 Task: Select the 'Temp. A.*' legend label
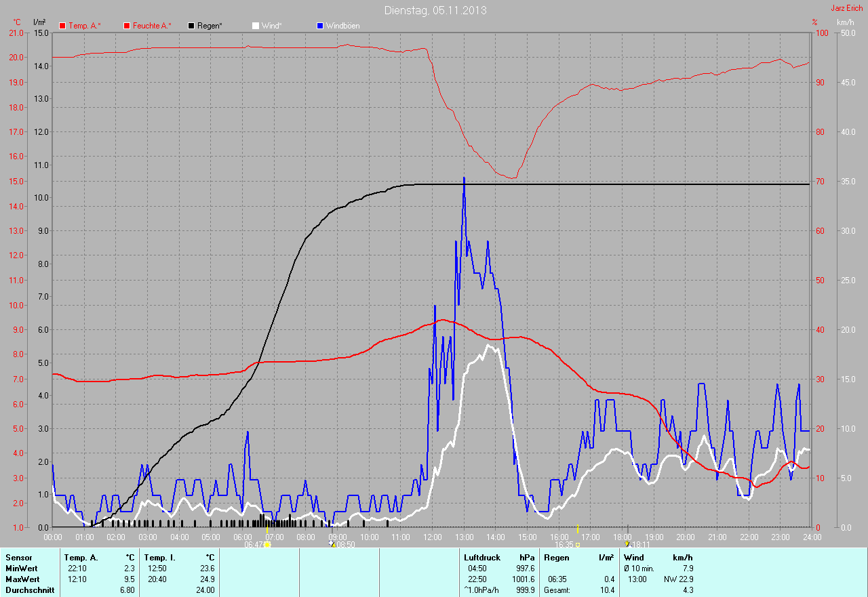[x=85, y=26]
